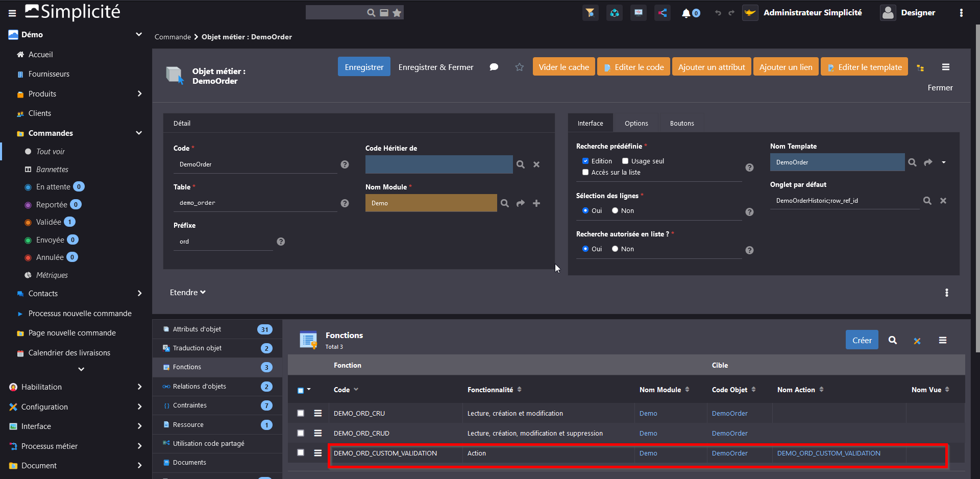Clear the Onglet par défaut value

coord(943,201)
